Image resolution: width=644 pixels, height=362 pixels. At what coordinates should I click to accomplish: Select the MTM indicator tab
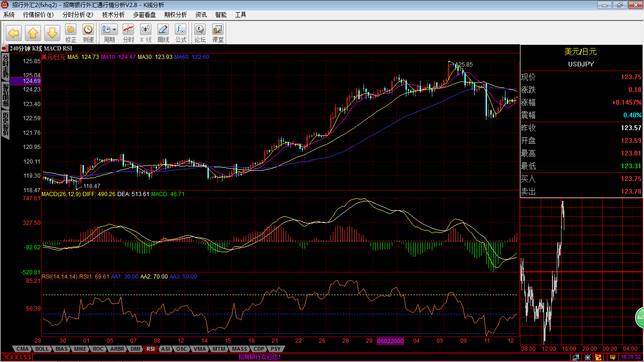click(x=219, y=349)
